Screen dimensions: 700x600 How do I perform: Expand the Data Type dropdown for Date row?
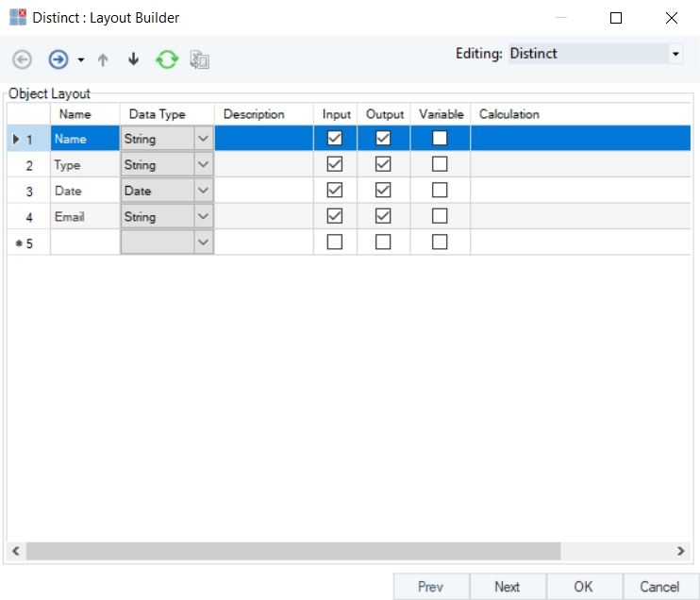point(204,191)
